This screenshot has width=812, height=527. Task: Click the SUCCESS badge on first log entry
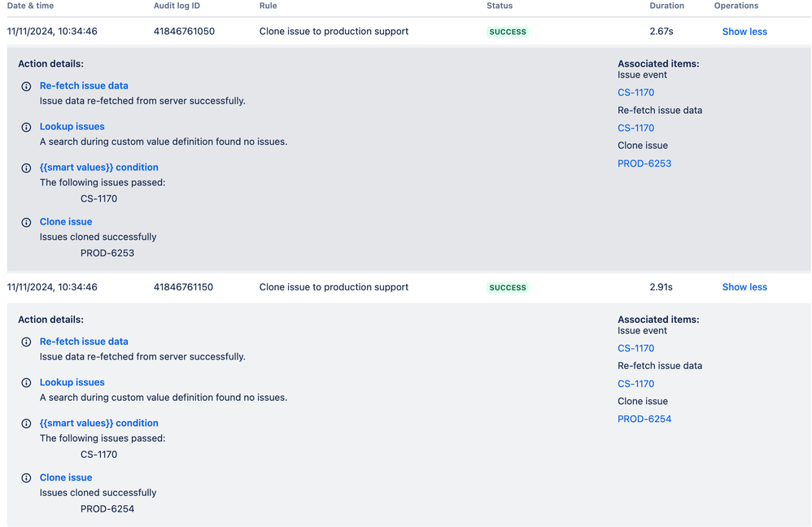[508, 32]
